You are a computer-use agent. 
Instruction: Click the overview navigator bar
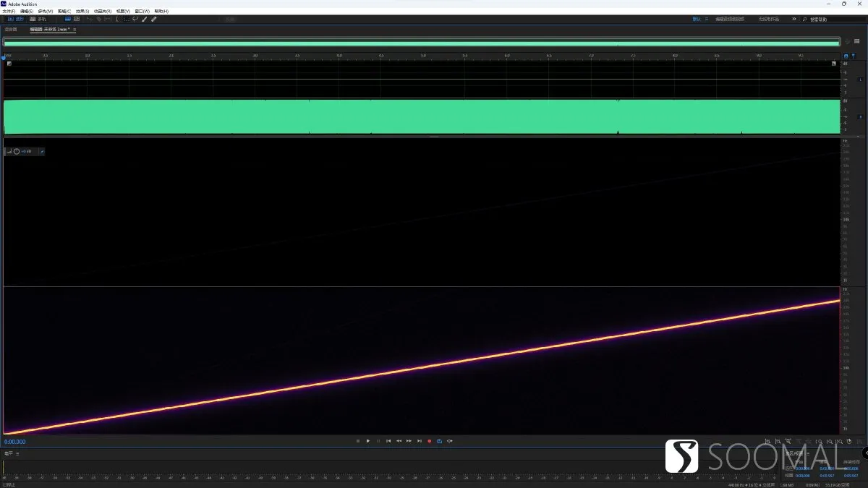click(422, 43)
